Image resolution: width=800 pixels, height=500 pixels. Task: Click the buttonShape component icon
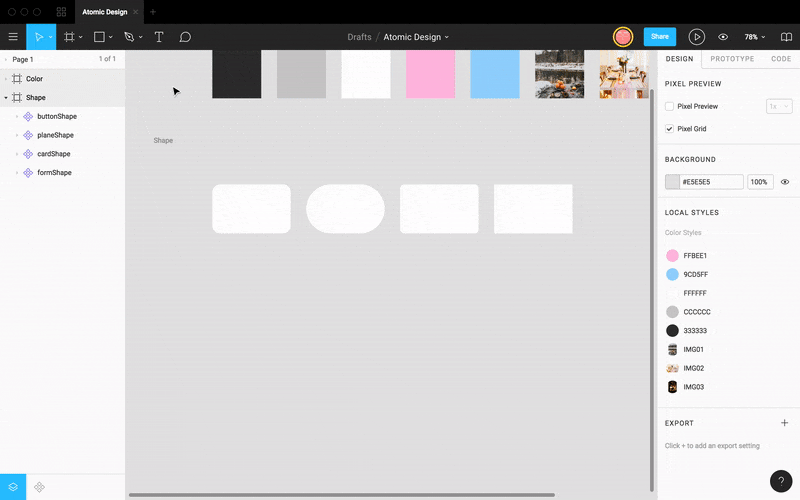pos(28,116)
